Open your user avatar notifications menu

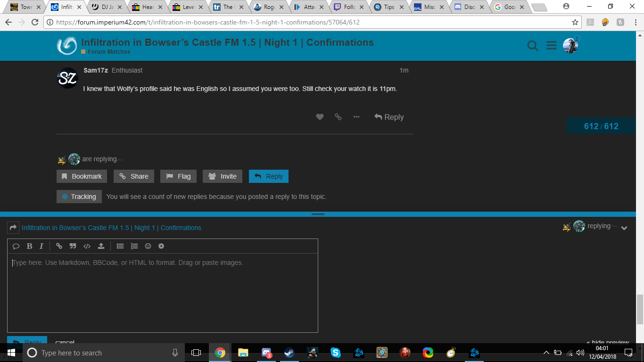tap(570, 45)
